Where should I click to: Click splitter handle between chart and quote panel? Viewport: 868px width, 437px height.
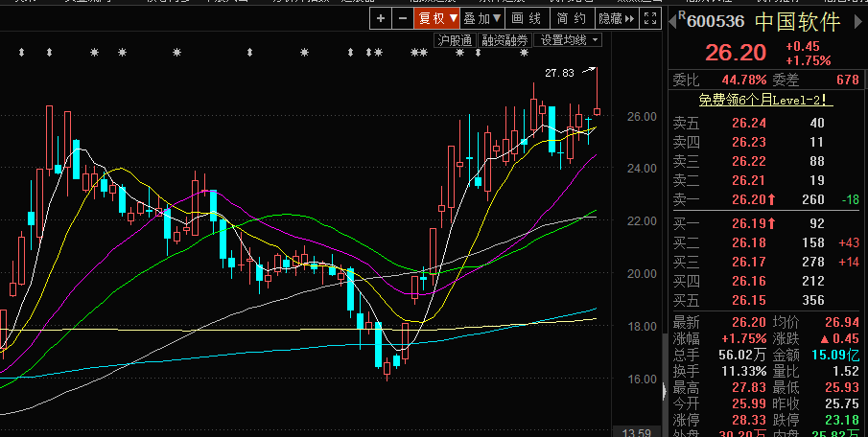tap(665, 392)
